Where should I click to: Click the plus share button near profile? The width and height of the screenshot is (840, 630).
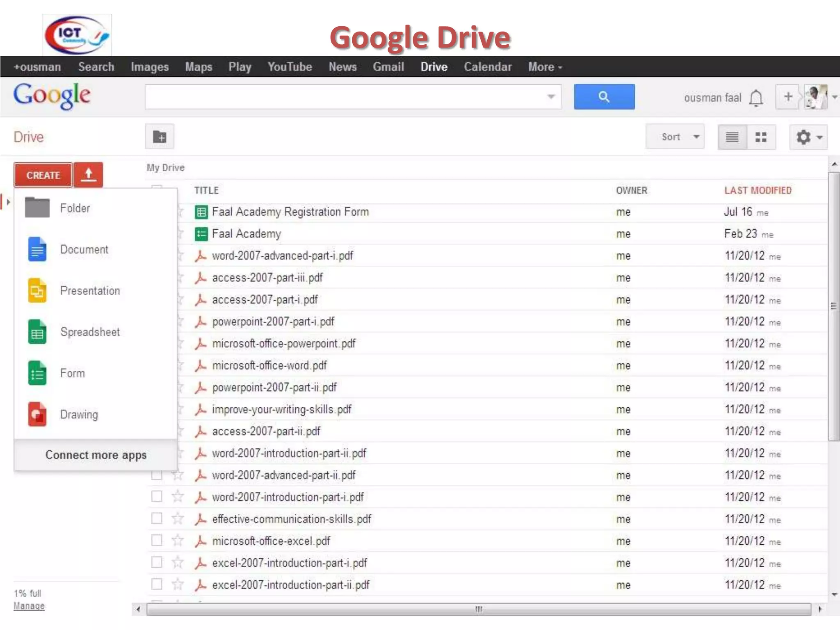(787, 97)
